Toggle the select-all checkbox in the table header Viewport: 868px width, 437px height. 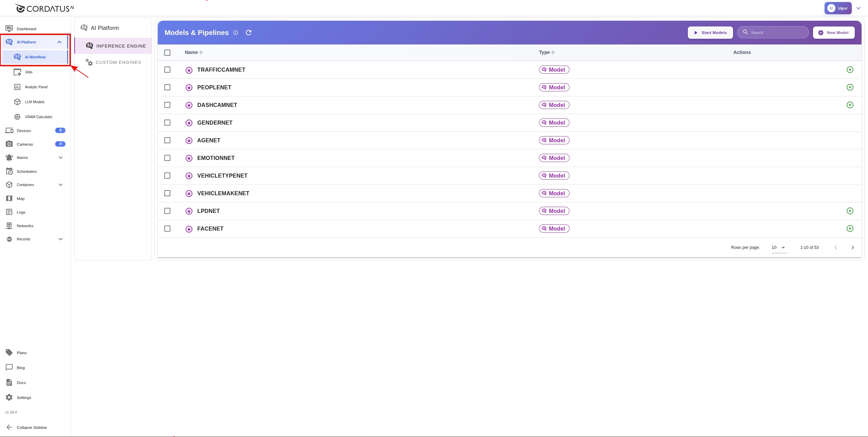tap(167, 53)
